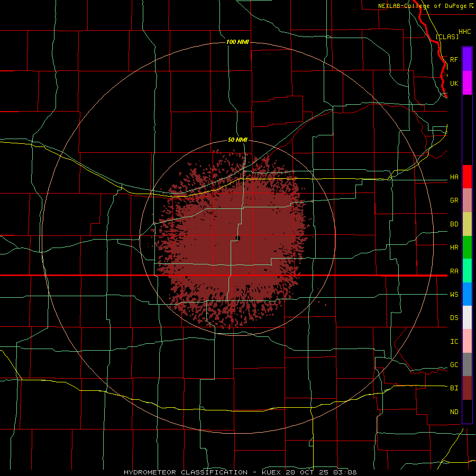Click the GC legend label

454,365
